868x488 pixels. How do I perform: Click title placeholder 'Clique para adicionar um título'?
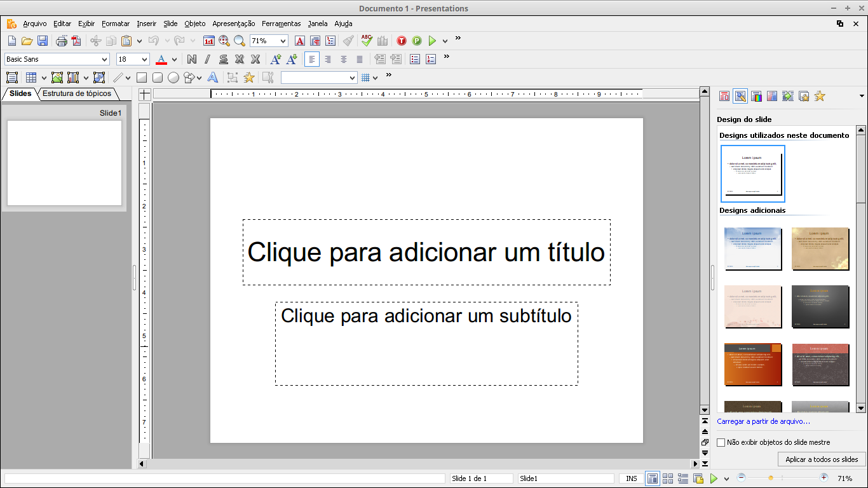pos(426,252)
